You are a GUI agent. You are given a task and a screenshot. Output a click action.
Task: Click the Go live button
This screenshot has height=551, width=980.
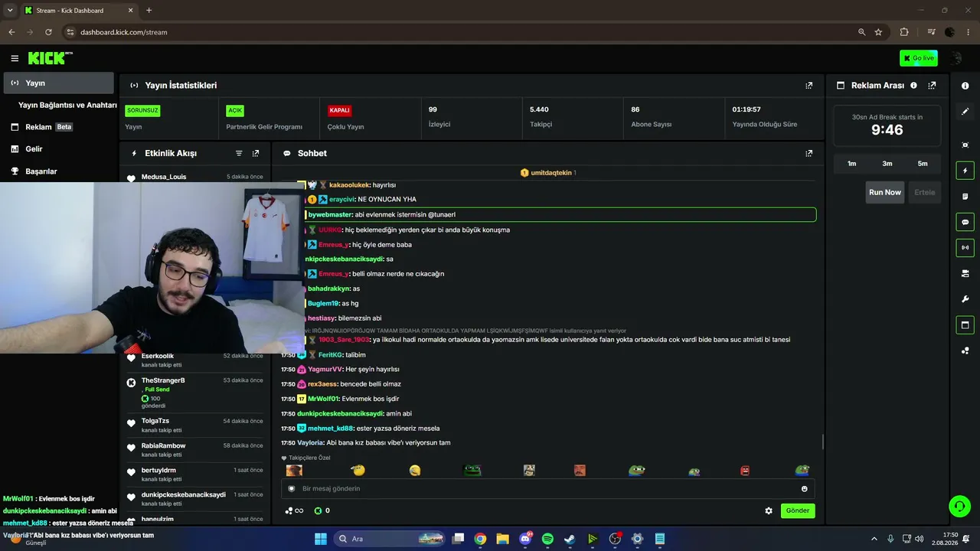coord(919,58)
